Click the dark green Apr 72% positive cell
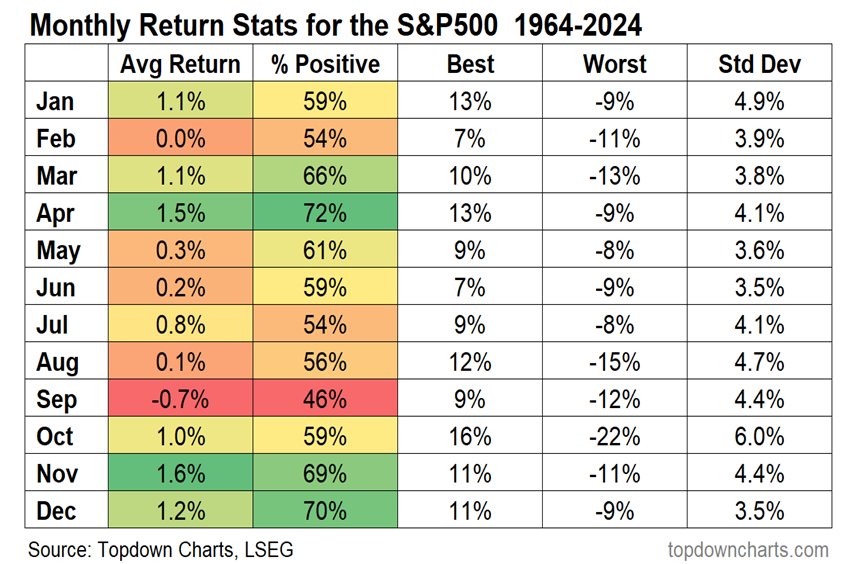This screenshot has height=564, width=848. (x=325, y=213)
